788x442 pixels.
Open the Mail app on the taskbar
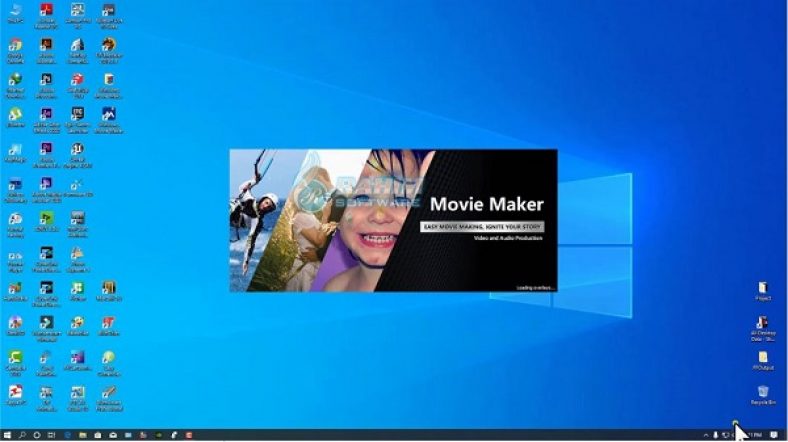pos(113,435)
